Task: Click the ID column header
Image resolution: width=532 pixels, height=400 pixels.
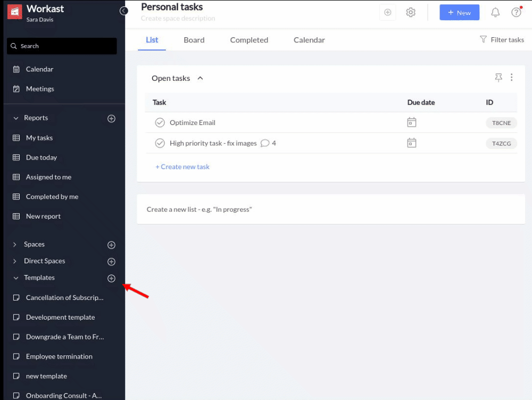Action: point(489,103)
